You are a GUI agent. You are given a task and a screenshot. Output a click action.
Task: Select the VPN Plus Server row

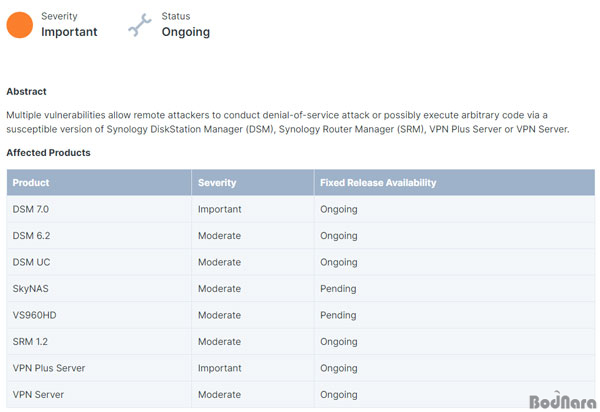[x=300, y=368]
